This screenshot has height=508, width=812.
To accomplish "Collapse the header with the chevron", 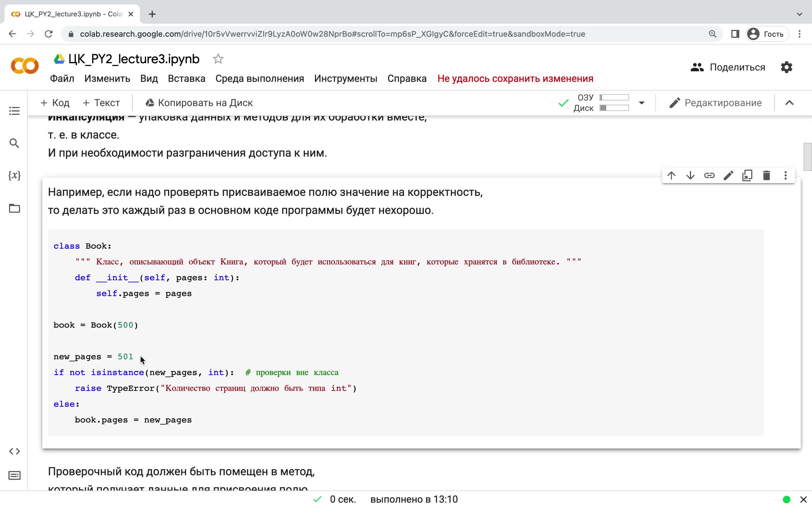I will click(789, 103).
